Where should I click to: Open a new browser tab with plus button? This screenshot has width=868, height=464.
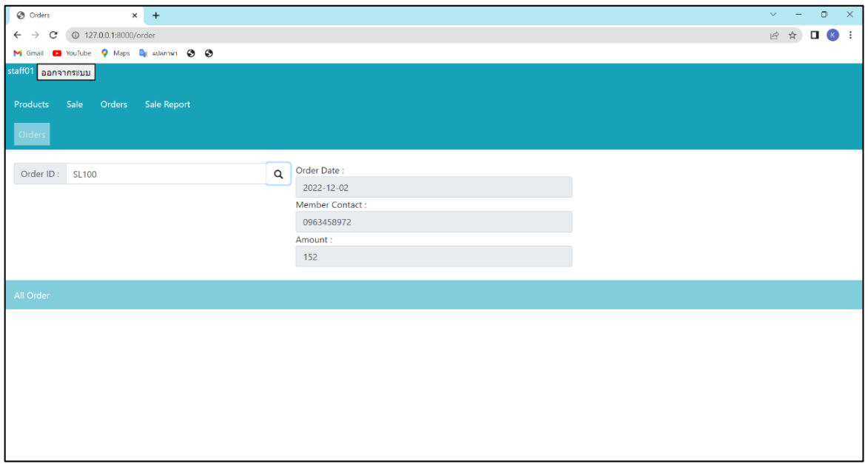tap(155, 15)
